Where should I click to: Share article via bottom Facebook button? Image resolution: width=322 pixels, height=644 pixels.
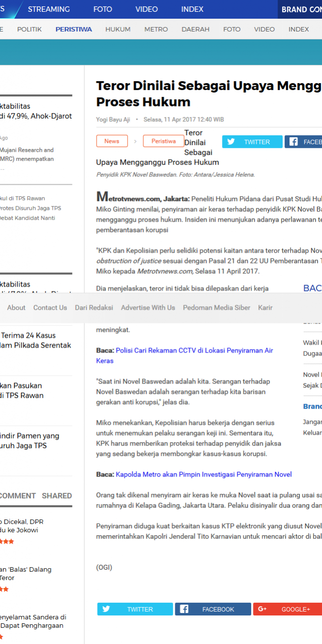[x=213, y=609]
